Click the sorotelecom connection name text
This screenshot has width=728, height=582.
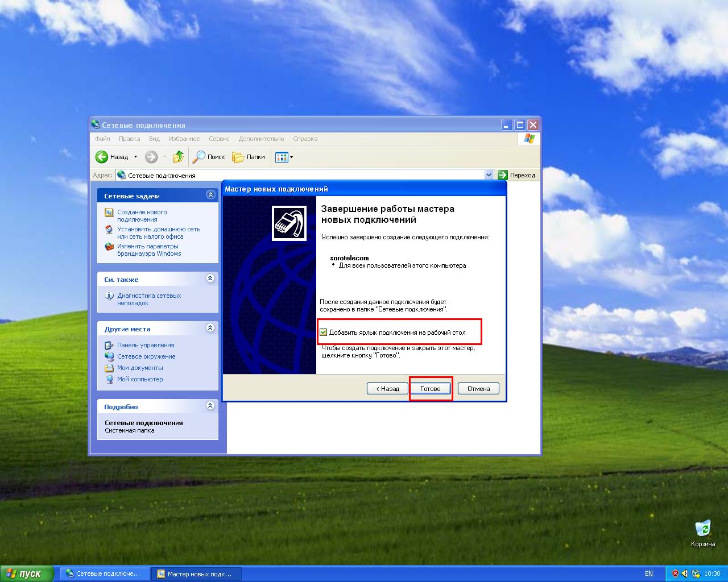click(349, 258)
